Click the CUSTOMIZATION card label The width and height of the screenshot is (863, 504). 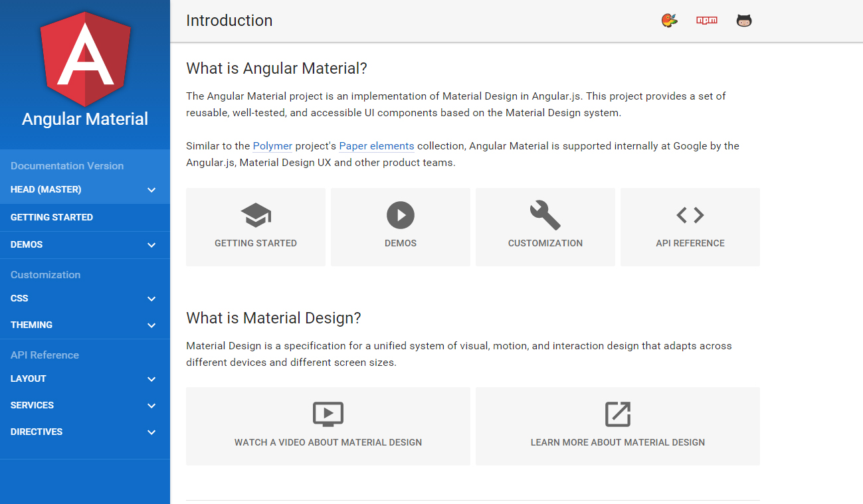(545, 243)
